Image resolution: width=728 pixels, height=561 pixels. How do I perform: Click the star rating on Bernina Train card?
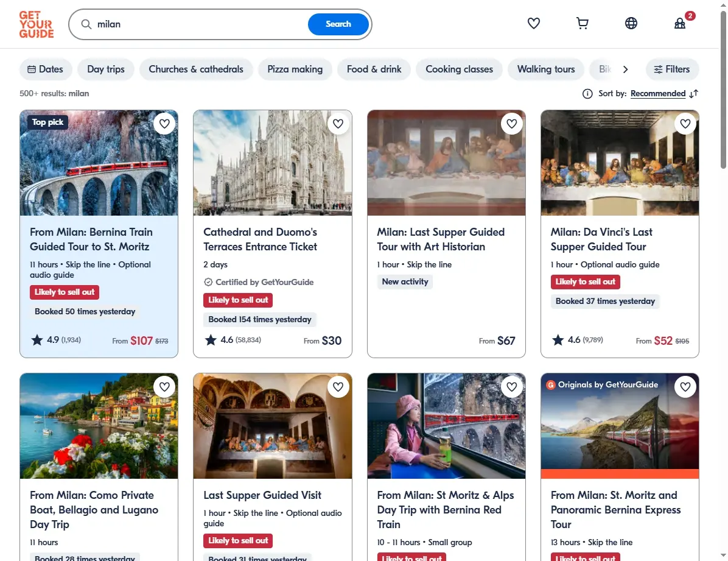[56, 340]
